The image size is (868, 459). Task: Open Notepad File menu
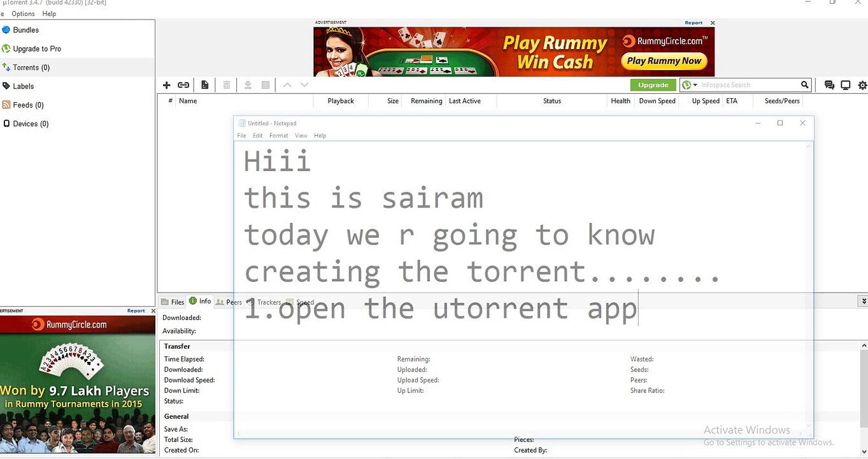click(x=241, y=136)
